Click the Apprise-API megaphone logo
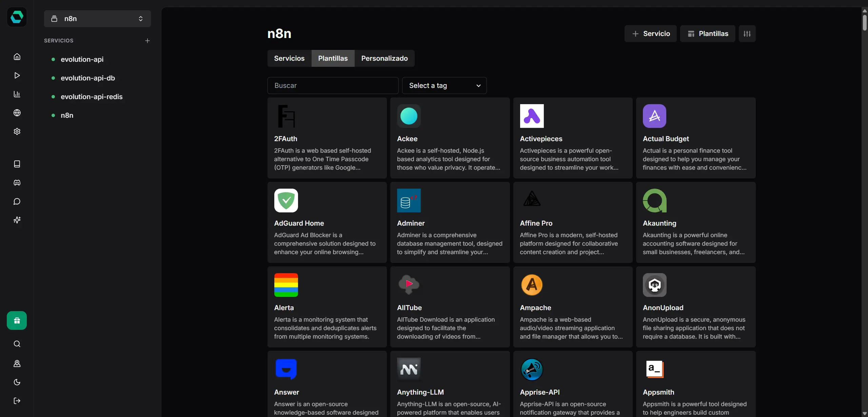 coord(532,369)
